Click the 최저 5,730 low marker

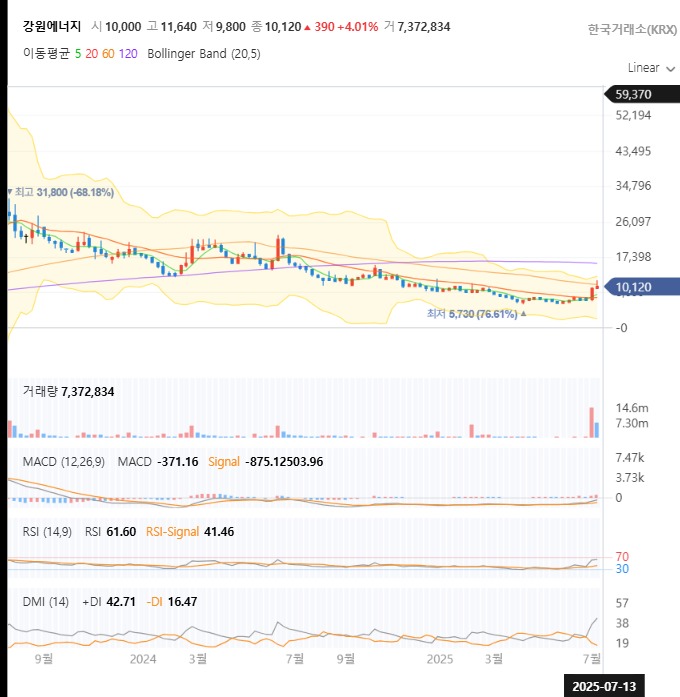coord(476,314)
